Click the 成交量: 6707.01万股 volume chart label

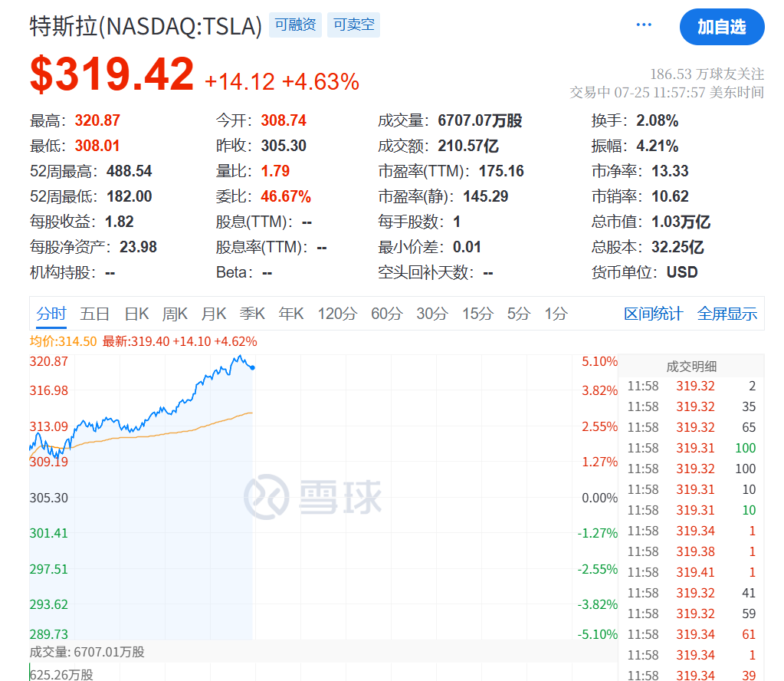87,652
